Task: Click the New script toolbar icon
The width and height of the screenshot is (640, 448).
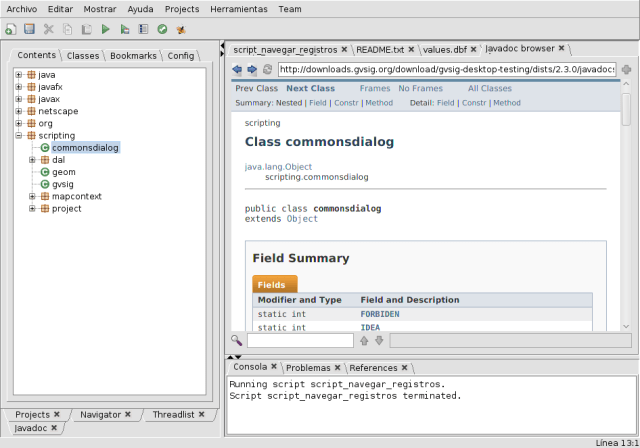Action: click(11, 29)
